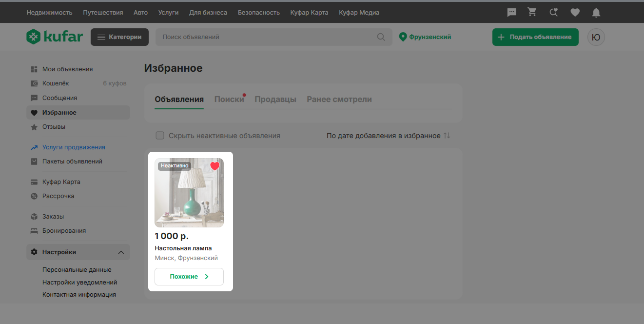Select Избранное in sidebar

coord(78,113)
